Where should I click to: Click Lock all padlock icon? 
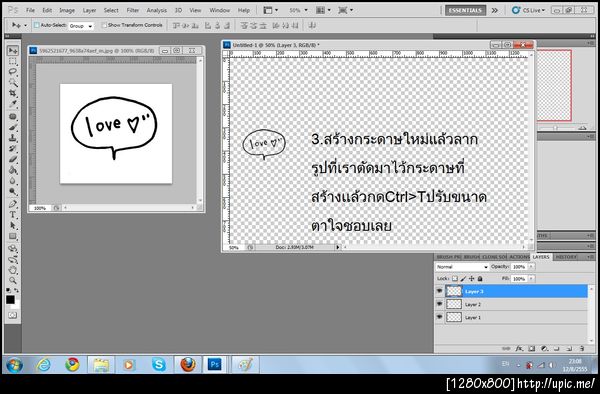pyautogui.click(x=480, y=279)
